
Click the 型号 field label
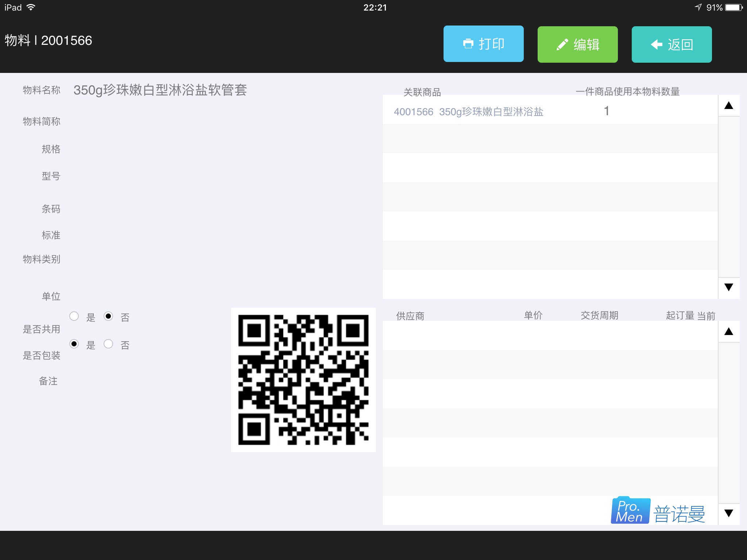[x=51, y=176]
